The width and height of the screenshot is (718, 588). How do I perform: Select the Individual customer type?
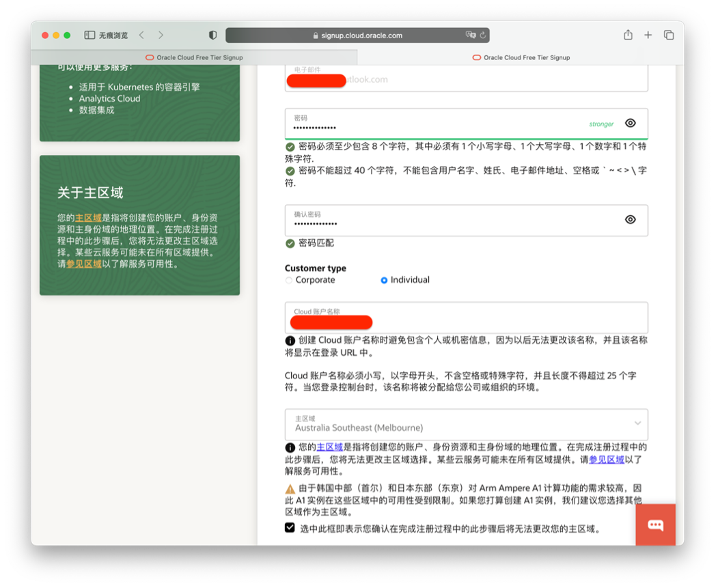point(384,280)
